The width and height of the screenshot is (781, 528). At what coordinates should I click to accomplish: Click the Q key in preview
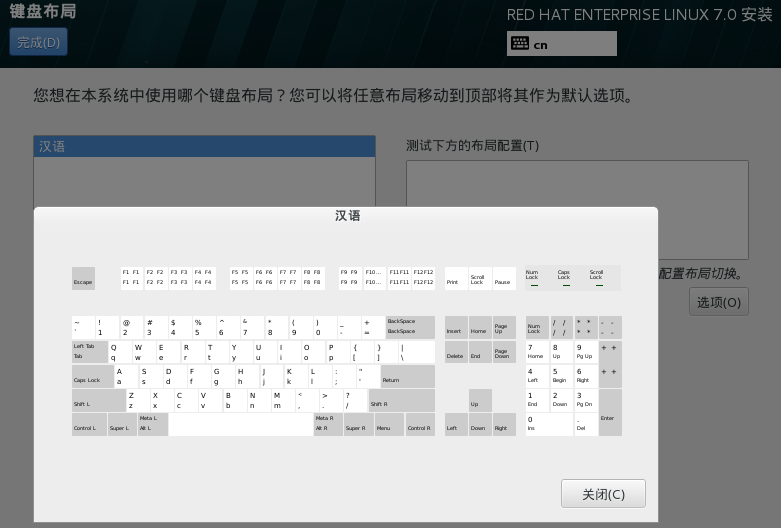pyautogui.click(x=120, y=351)
